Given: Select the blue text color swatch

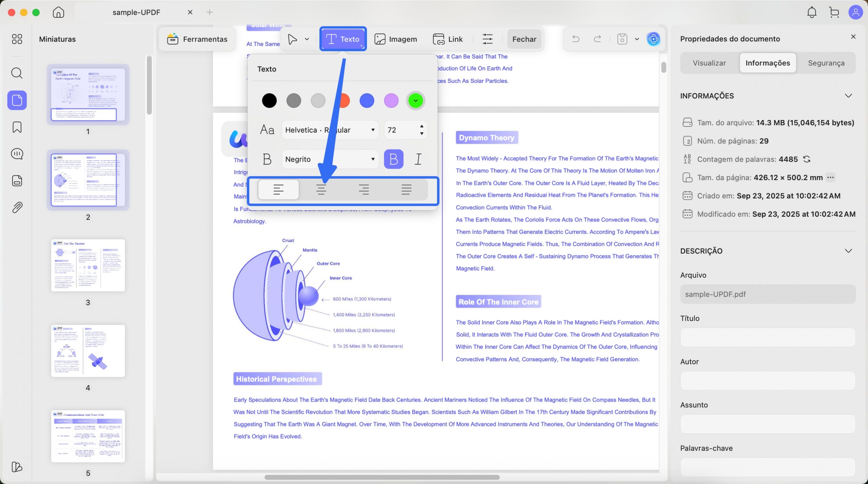Looking at the screenshot, I should point(367,101).
